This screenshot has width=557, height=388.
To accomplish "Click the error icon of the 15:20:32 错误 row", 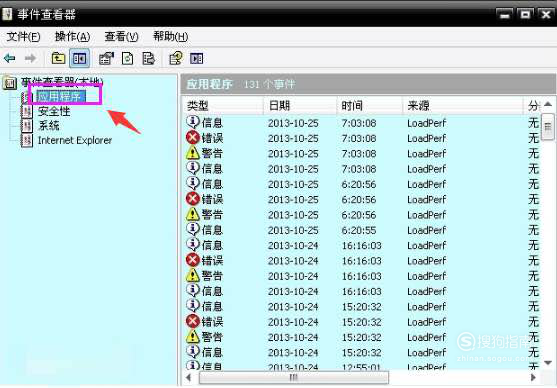I will (193, 322).
